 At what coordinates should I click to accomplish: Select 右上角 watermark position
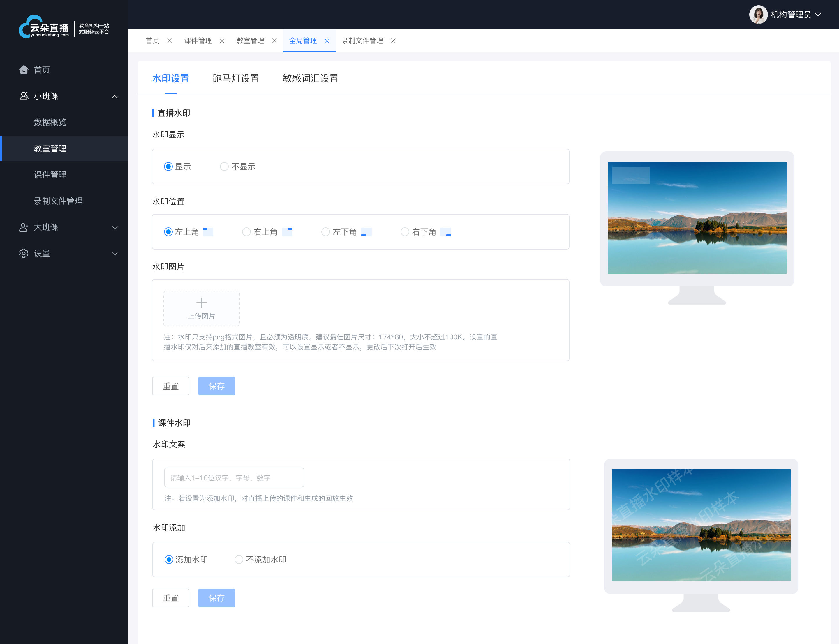point(246,232)
